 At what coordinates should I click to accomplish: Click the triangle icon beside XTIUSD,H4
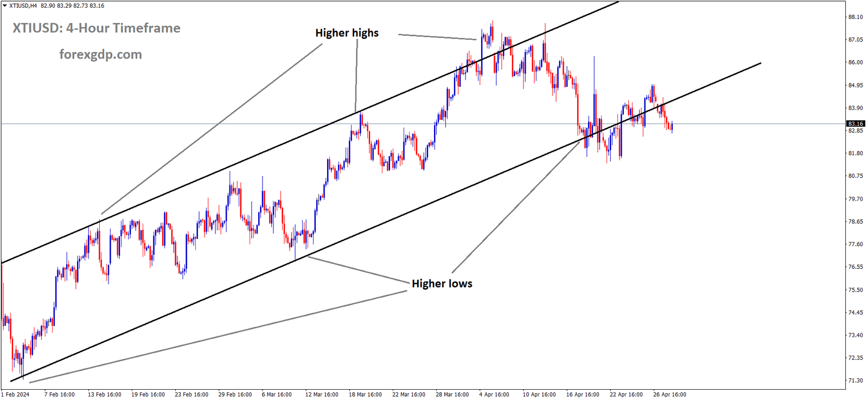(5, 5)
